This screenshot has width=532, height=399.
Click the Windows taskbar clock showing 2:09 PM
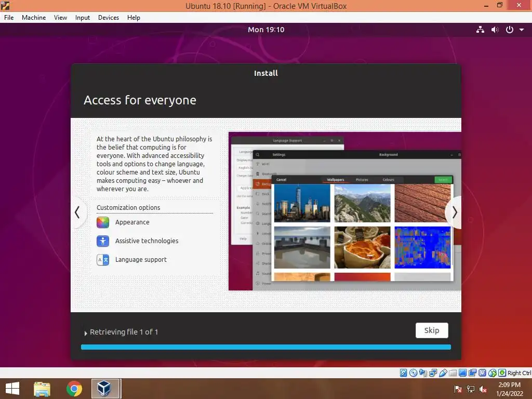coord(509,389)
